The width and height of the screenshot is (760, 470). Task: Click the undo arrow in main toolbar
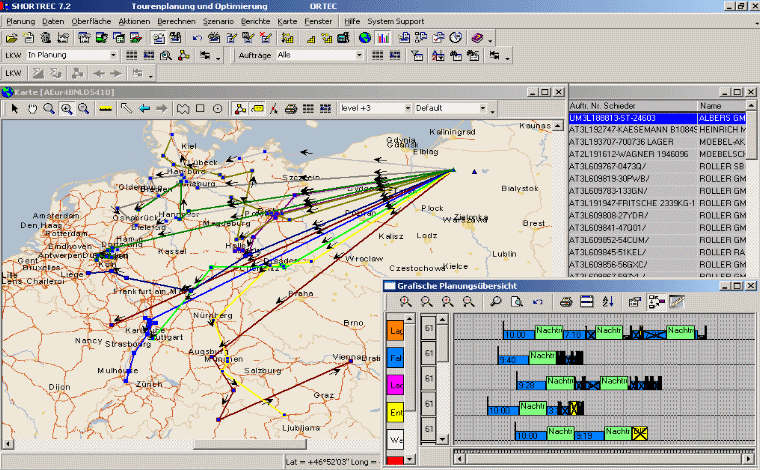(196, 38)
